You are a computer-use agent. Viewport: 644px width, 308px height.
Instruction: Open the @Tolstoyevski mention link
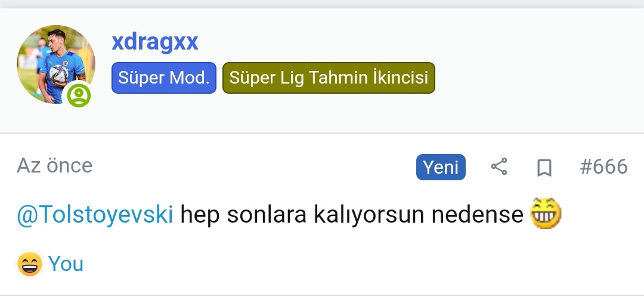click(x=95, y=214)
